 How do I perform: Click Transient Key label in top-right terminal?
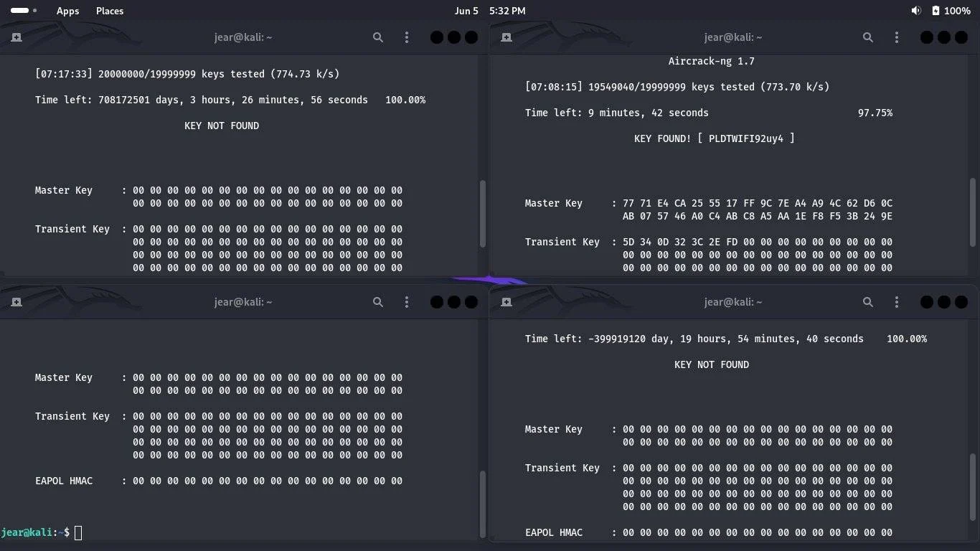[562, 242]
